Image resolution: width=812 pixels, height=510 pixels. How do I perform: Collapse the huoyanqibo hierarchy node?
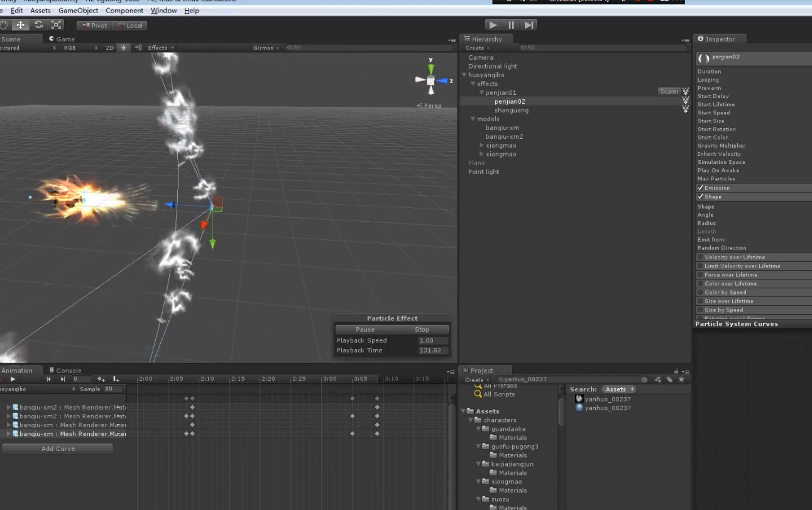(464, 75)
